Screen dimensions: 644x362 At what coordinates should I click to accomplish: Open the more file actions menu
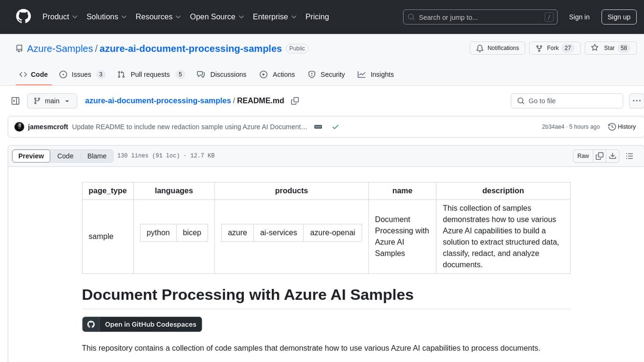636,101
